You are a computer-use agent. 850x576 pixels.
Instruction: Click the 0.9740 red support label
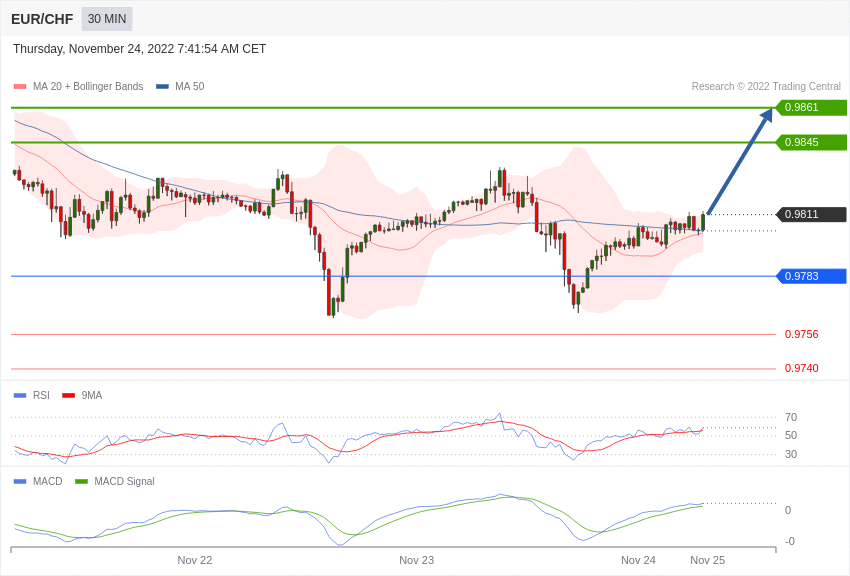(x=802, y=368)
